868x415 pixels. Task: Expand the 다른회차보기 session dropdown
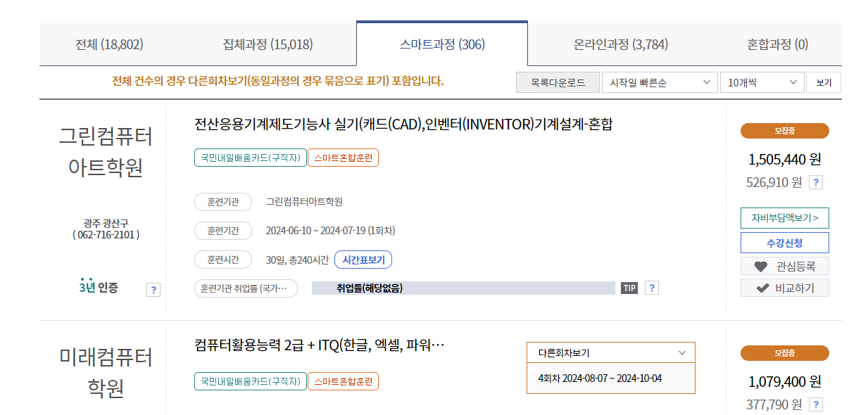[610, 352]
